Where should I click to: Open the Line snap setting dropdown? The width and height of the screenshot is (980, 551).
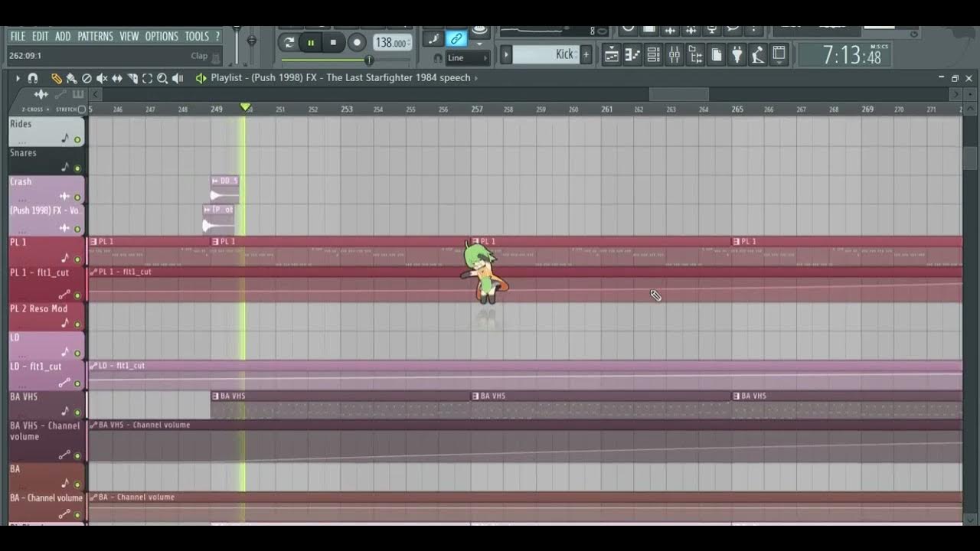coord(467,58)
